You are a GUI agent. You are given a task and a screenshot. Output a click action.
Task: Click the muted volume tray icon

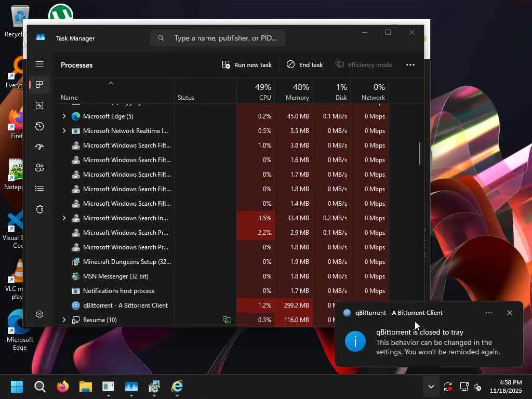coord(477,387)
